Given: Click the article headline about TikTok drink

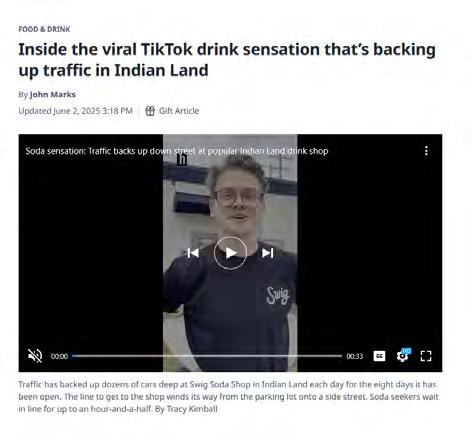Looking at the screenshot, I should tap(227, 60).
